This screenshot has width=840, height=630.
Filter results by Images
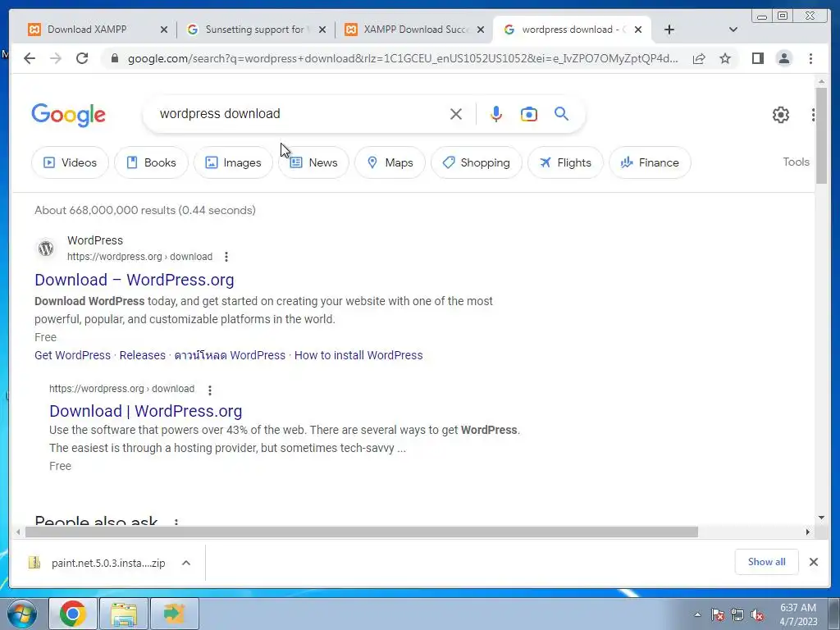pyautogui.click(x=233, y=162)
